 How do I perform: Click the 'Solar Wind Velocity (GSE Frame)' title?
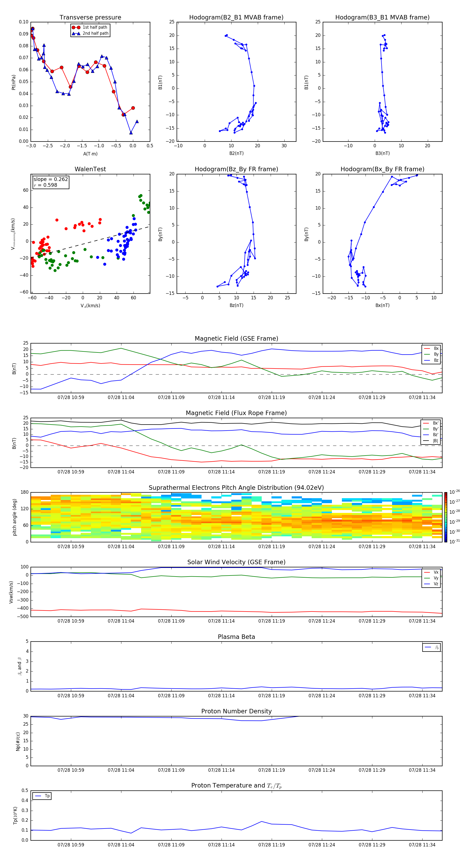pos(236,562)
